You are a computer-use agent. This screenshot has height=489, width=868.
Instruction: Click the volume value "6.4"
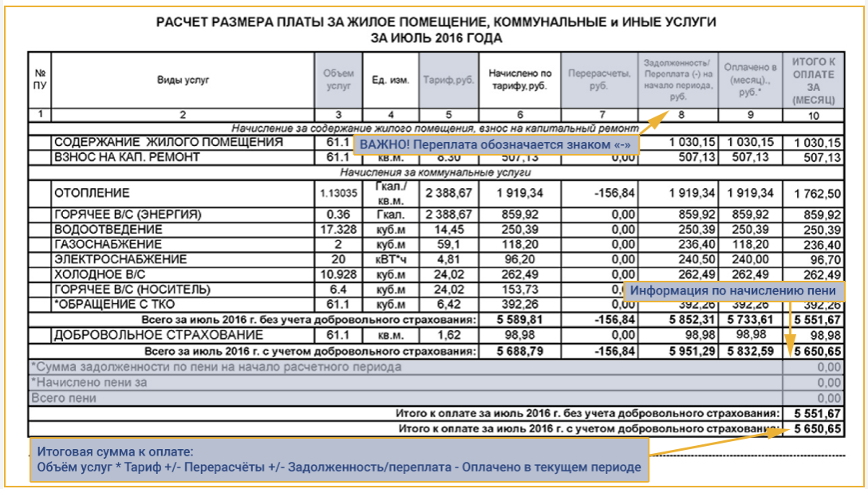point(338,289)
